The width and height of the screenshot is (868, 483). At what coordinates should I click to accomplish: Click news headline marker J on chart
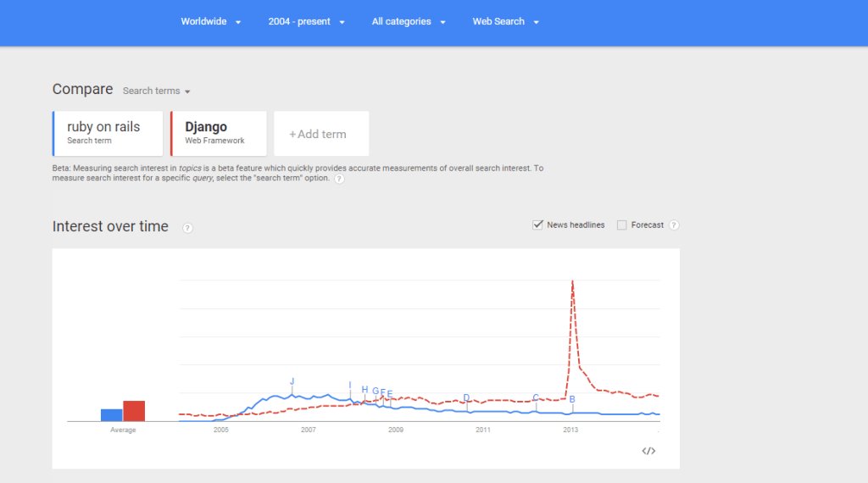[x=292, y=381]
